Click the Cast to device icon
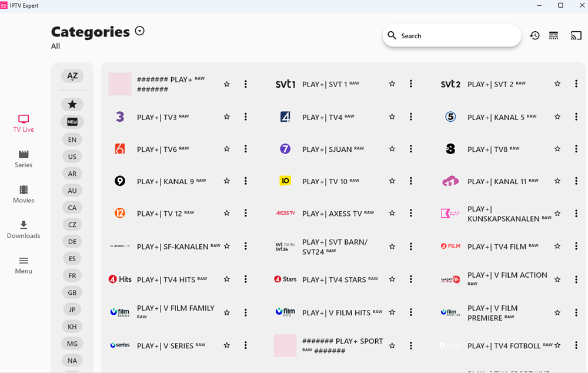 click(x=576, y=36)
